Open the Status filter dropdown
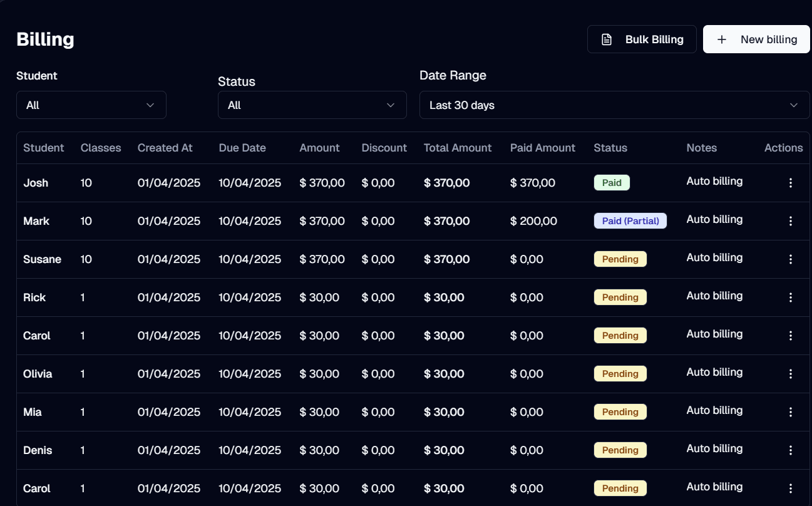812x506 pixels. coord(312,105)
